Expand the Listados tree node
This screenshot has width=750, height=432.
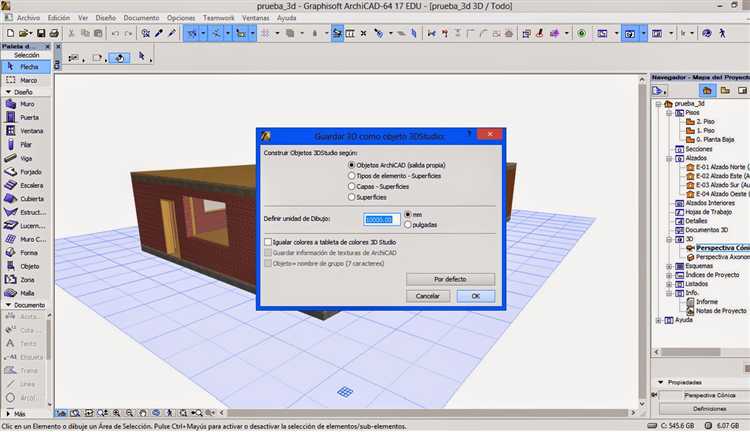[669, 284]
